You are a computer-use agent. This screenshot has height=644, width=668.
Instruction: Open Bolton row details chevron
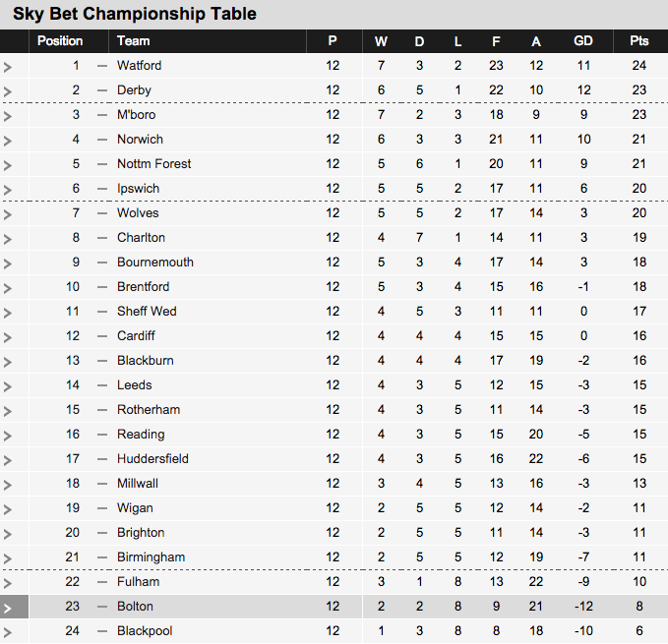(x=7, y=608)
